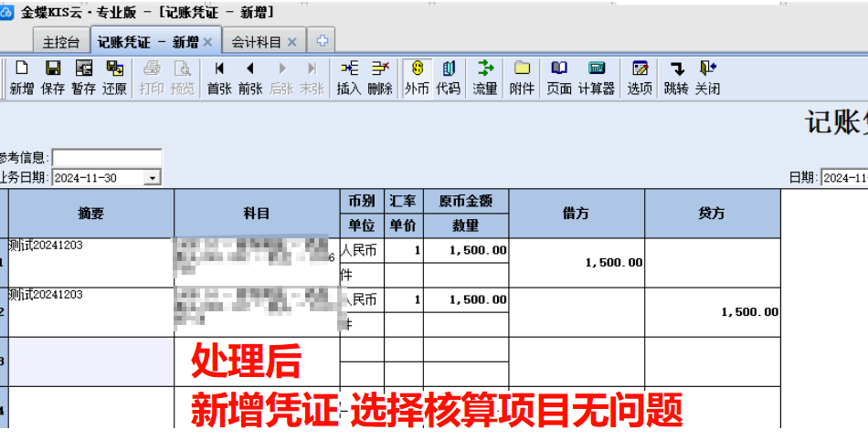Close voucher with 关闭 toolbar icon

point(707,78)
